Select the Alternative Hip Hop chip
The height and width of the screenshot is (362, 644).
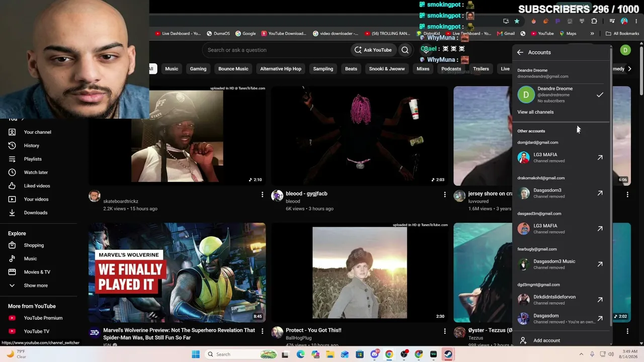pos(281,69)
